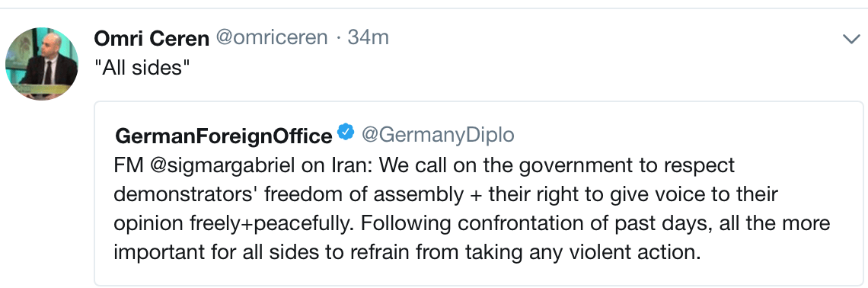
Task: Open Omri Ceren's profile avatar
Action: coord(42,64)
